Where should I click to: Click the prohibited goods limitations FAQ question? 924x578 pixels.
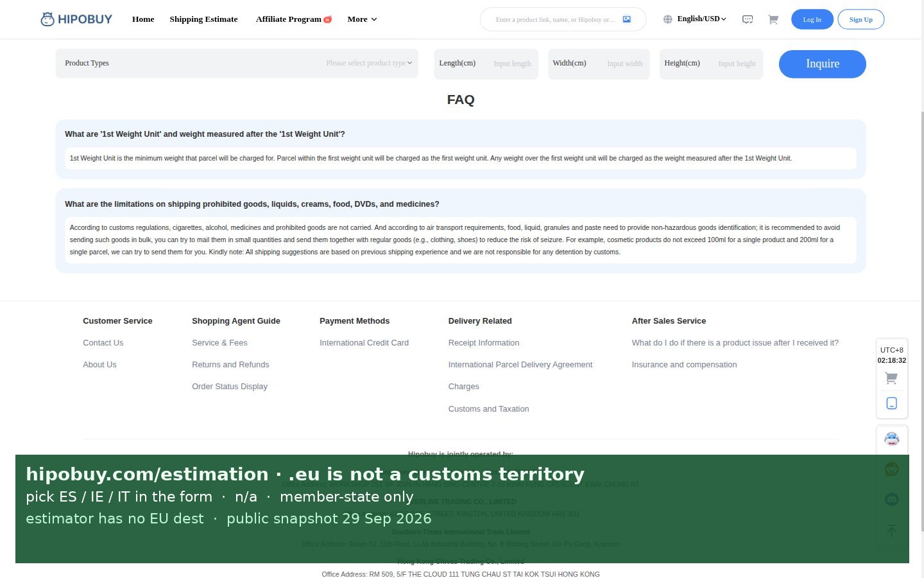tap(252, 204)
